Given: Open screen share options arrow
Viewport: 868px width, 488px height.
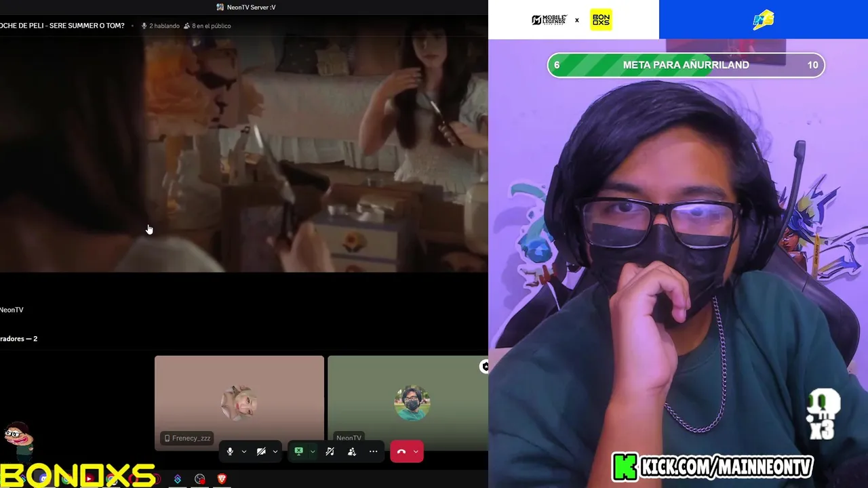Looking at the screenshot, I should tap(313, 451).
